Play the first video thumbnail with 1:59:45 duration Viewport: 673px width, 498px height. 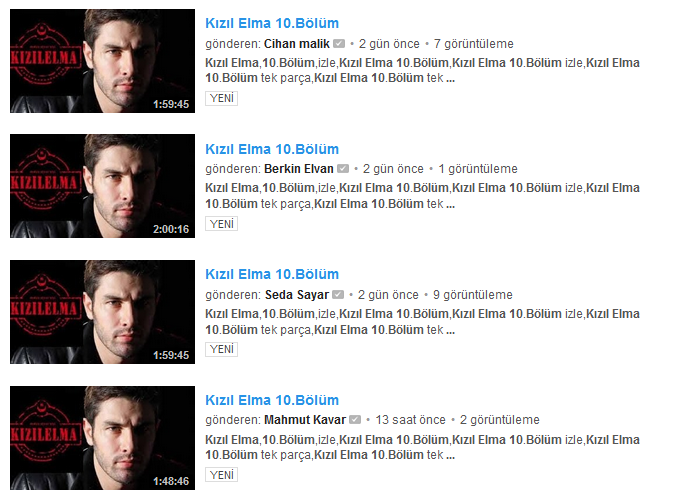coord(103,61)
